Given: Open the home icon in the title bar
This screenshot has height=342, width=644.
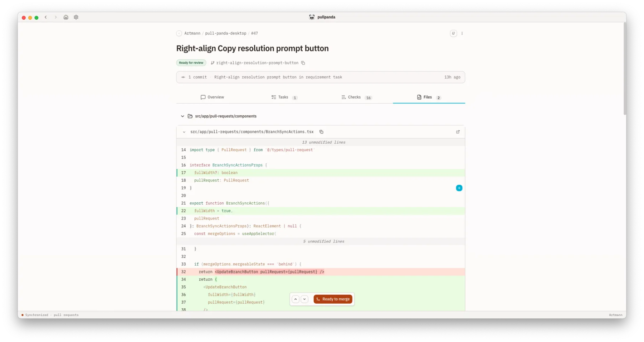Looking at the screenshot, I should pos(66,17).
